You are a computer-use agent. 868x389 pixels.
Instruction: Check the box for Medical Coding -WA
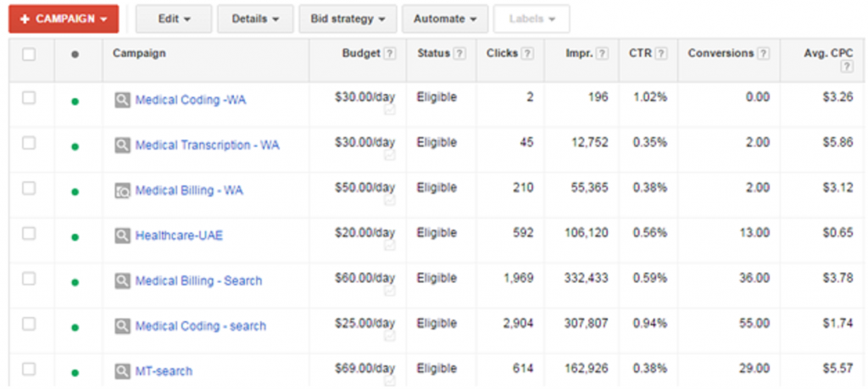click(29, 98)
